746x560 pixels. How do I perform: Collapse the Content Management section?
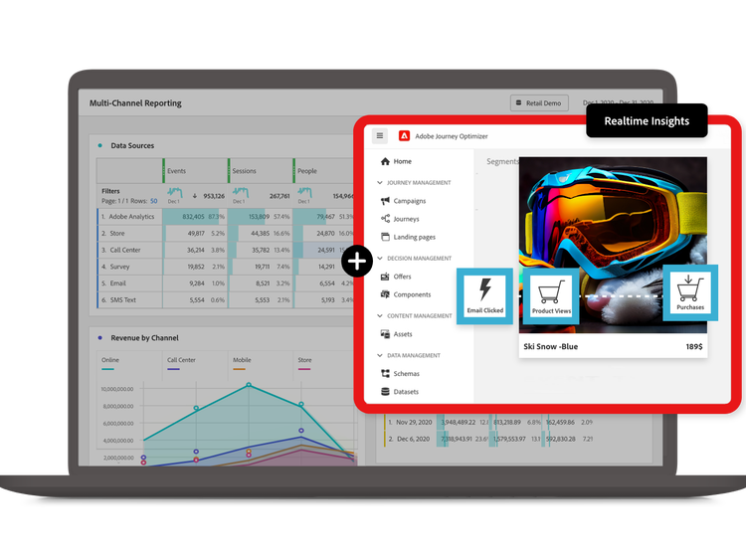[x=380, y=316]
